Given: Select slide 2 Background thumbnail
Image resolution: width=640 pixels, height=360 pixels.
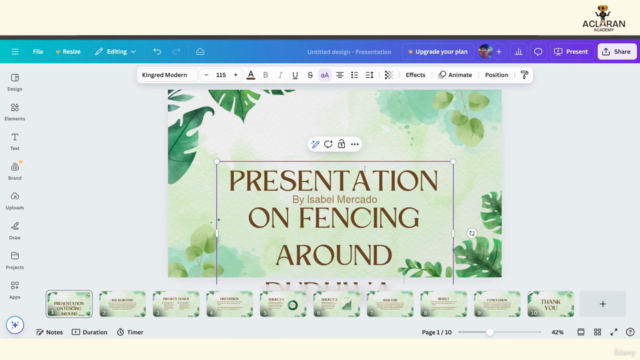Looking at the screenshot, I should 122,304.
